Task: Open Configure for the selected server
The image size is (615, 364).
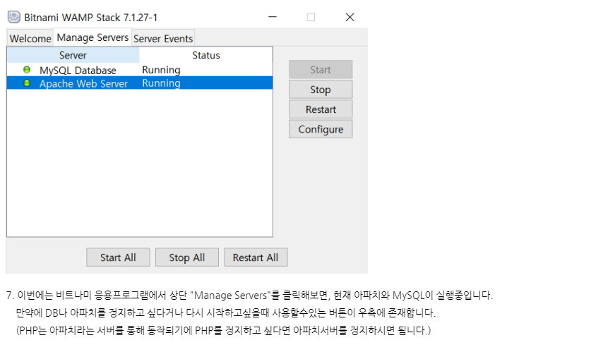Action: [321, 129]
